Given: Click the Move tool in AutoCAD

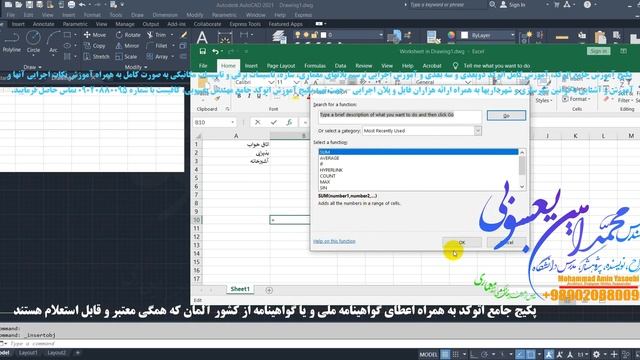Looking at the screenshot, I should click(95, 35).
